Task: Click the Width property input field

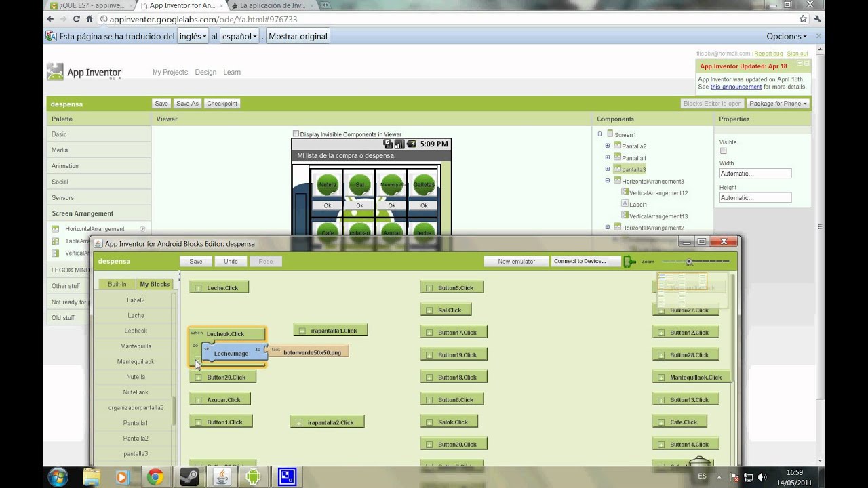Action: (755, 174)
